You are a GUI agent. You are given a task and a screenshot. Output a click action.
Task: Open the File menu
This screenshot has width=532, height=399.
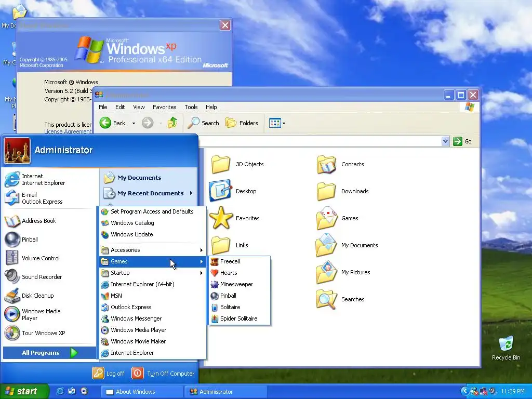click(103, 107)
